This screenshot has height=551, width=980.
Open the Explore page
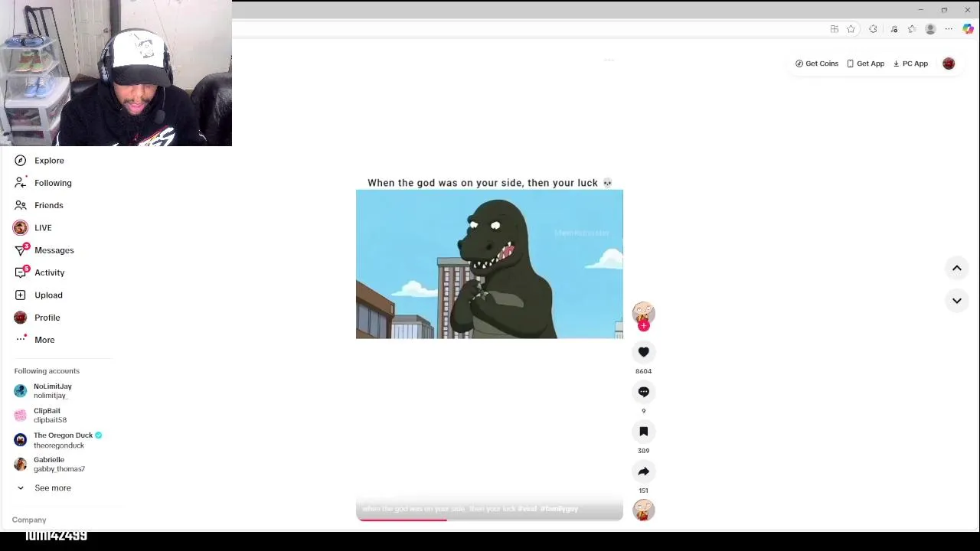point(49,161)
